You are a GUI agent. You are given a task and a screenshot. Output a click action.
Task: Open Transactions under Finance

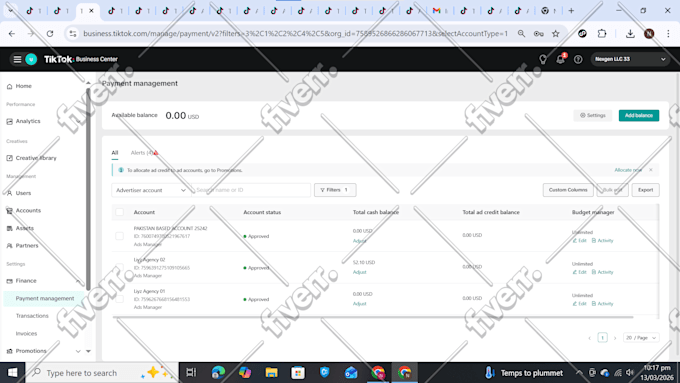32,316
